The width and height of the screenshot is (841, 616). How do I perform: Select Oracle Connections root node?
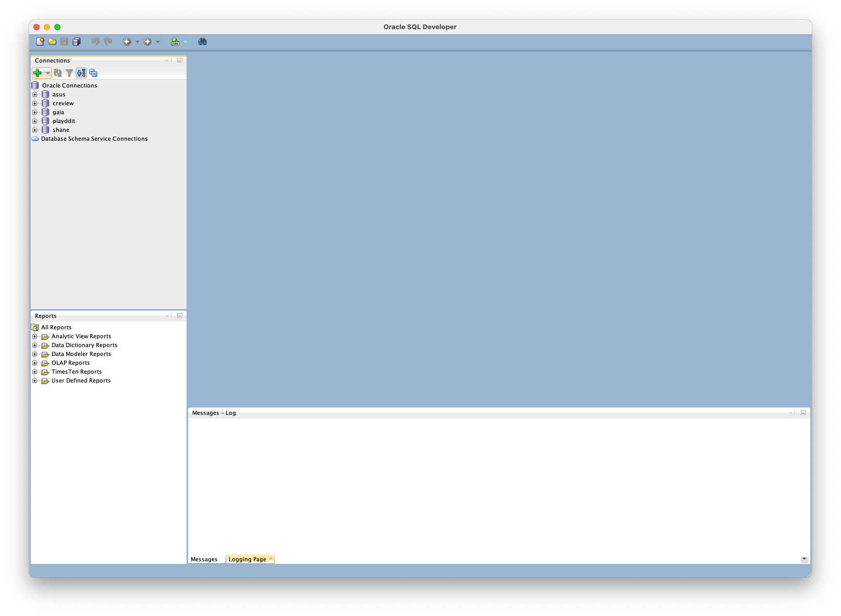coord(69,85)
